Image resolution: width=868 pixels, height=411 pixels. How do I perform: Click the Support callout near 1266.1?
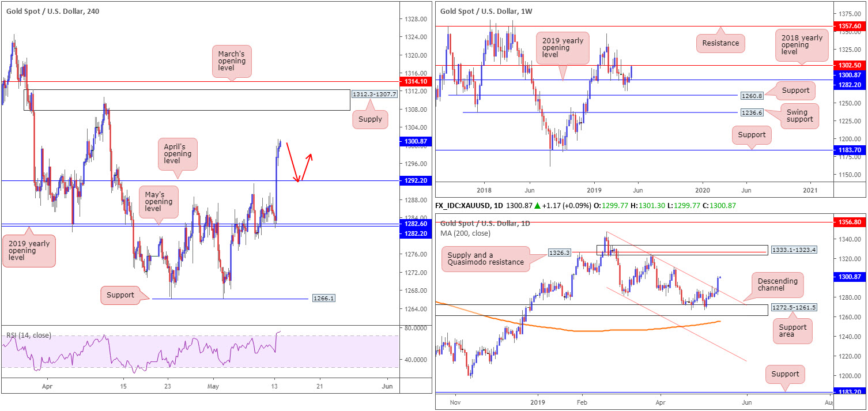click(x=120, y=295)
